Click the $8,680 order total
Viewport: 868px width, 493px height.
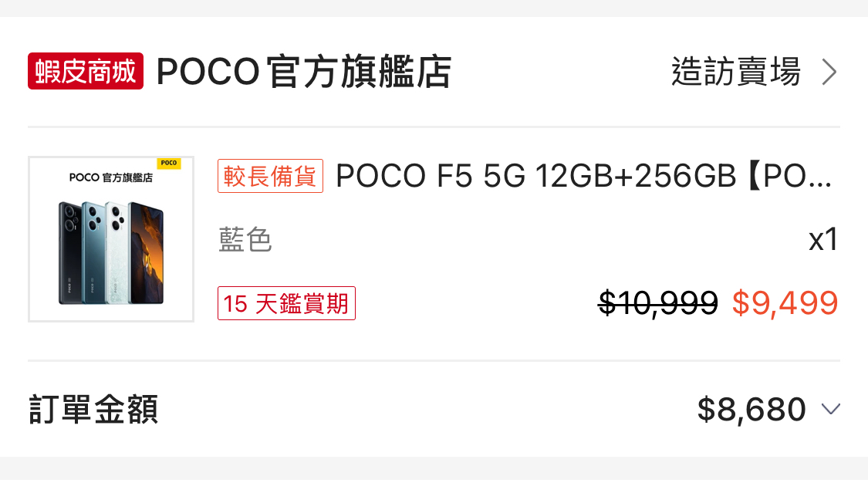click(751, 409)
